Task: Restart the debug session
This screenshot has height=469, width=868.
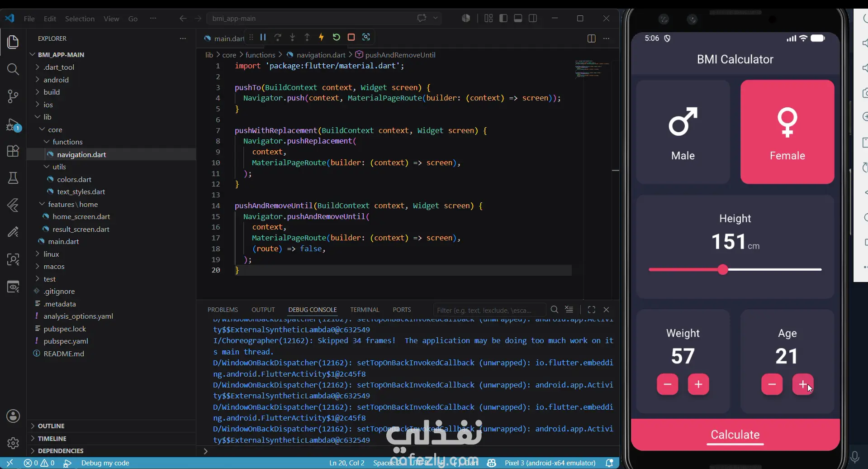Action: [x=336, y=37]
